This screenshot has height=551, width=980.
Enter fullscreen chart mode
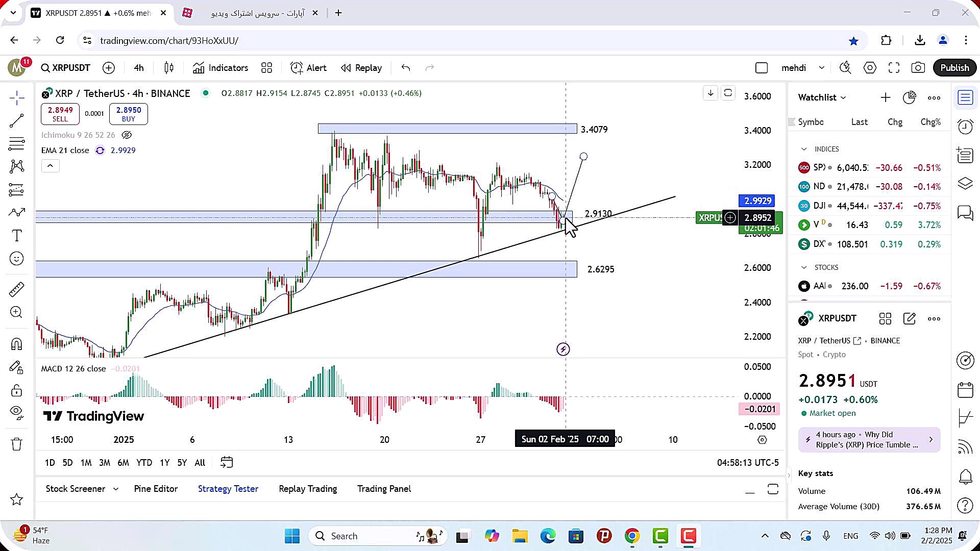coord(894,68)
